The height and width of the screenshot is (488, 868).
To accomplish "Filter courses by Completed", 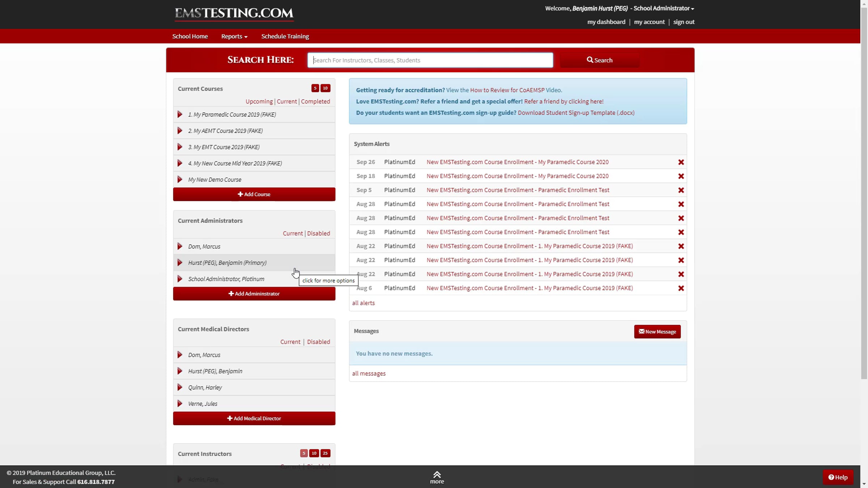I will click(x=315, y=102).
